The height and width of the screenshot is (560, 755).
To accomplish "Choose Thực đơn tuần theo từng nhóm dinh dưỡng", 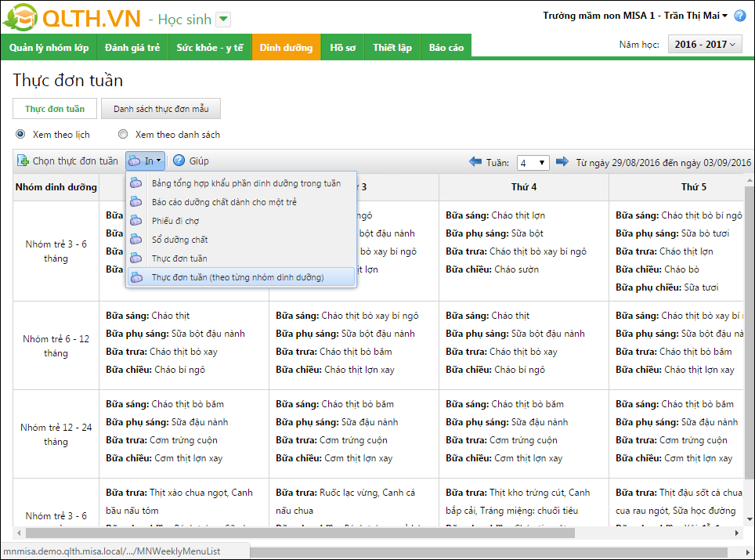I will [x=237, y=277].
